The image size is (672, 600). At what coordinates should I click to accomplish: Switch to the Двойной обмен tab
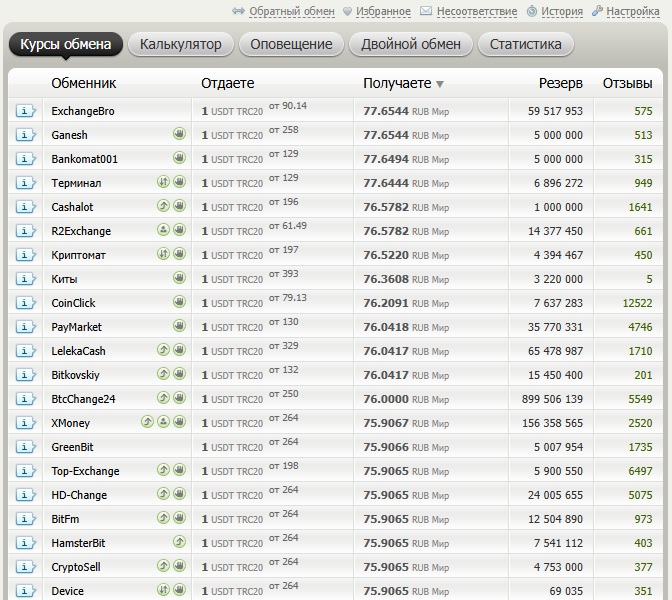[411, 44]
